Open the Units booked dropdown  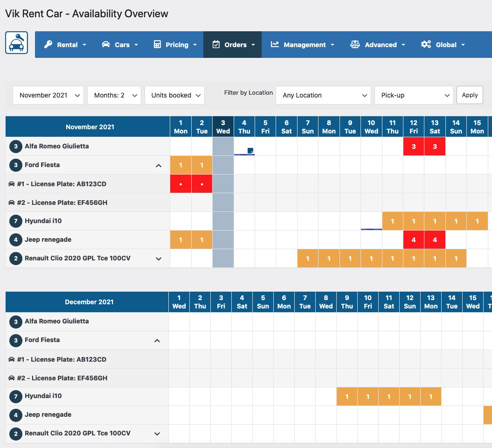coord(174,95)
